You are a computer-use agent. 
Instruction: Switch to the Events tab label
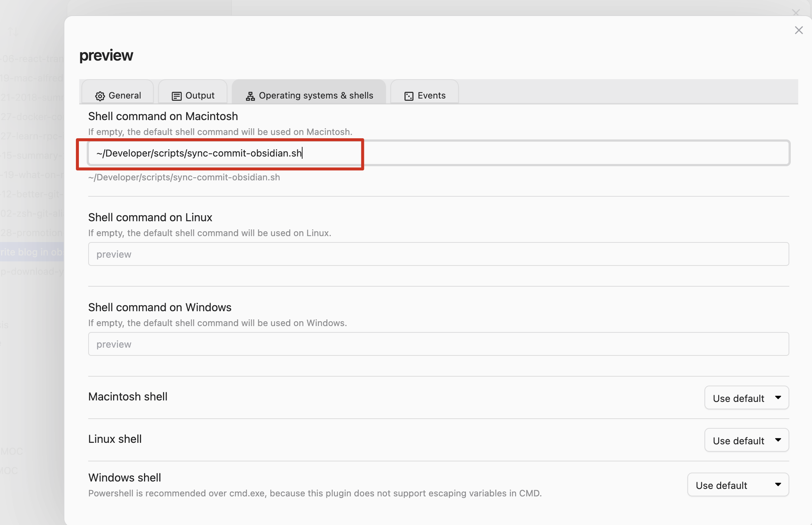431,96
